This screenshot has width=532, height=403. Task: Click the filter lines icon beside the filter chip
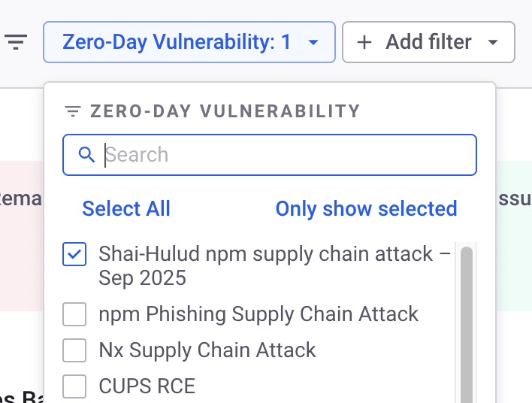(16, 42)
